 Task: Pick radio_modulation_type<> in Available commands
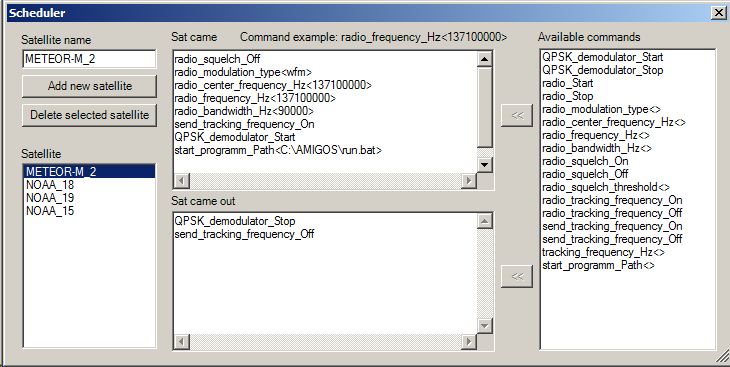click(x=601, y=109)
